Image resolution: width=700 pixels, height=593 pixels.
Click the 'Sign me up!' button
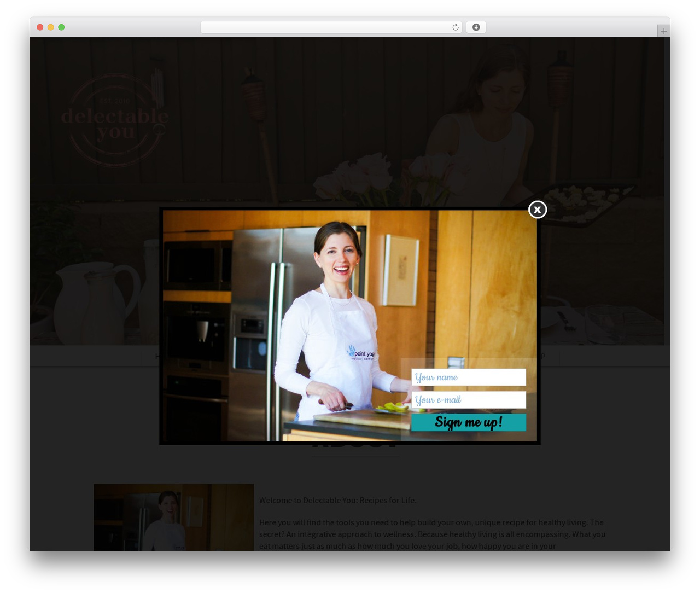click(x=469, y=422)
